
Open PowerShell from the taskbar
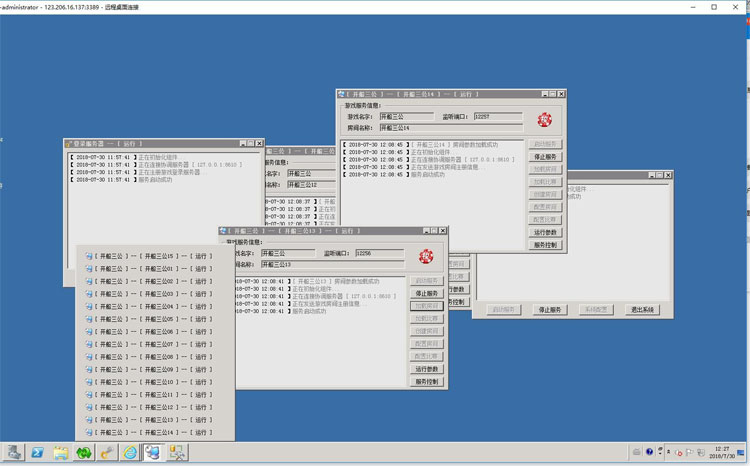click(36, 453)
